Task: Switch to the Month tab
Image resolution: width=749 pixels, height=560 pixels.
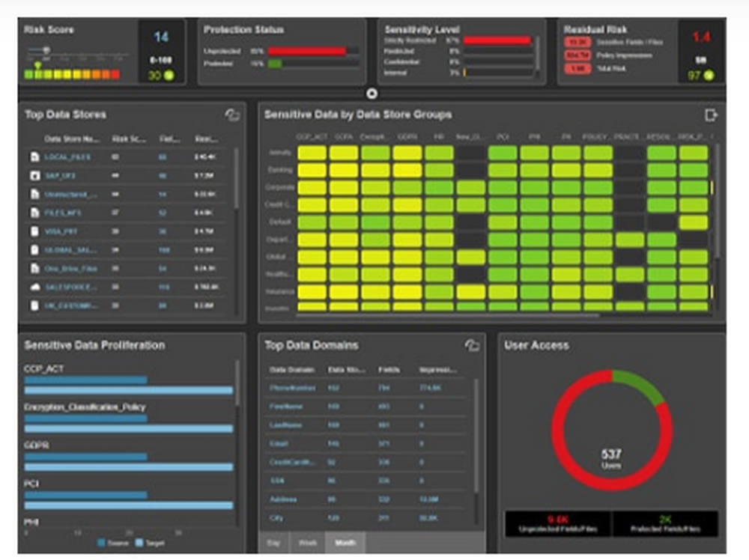Action: point(345,543)
